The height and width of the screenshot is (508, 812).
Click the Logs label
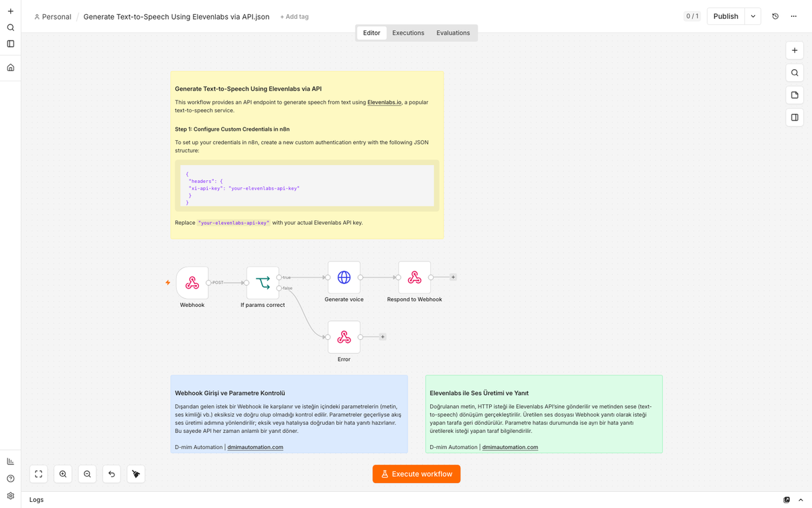coord(37,500)
